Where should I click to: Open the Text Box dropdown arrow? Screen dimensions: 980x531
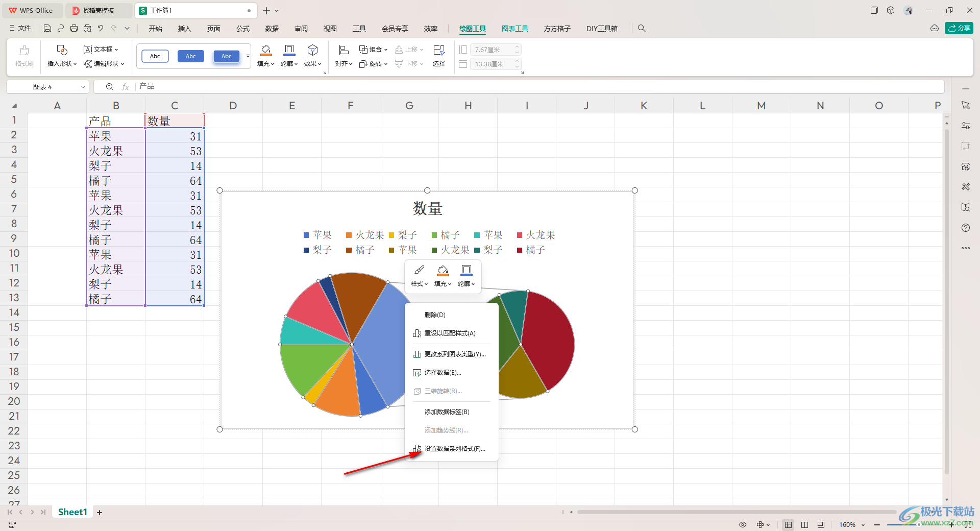[x=117, y=50]
